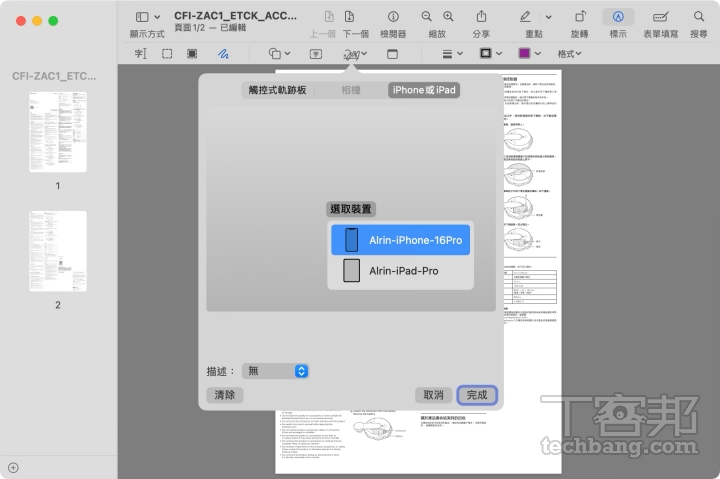Zoom out with the minus magnifier

426,17
